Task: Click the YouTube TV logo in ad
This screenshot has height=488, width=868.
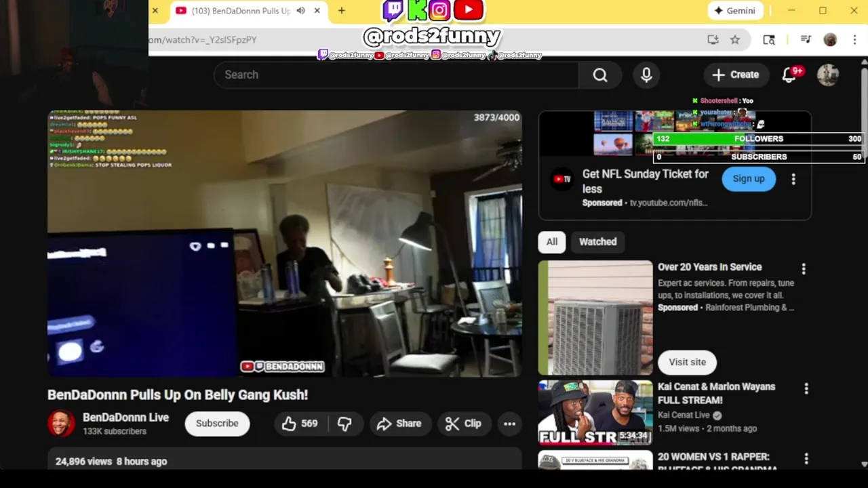Action: coord(562,179)
